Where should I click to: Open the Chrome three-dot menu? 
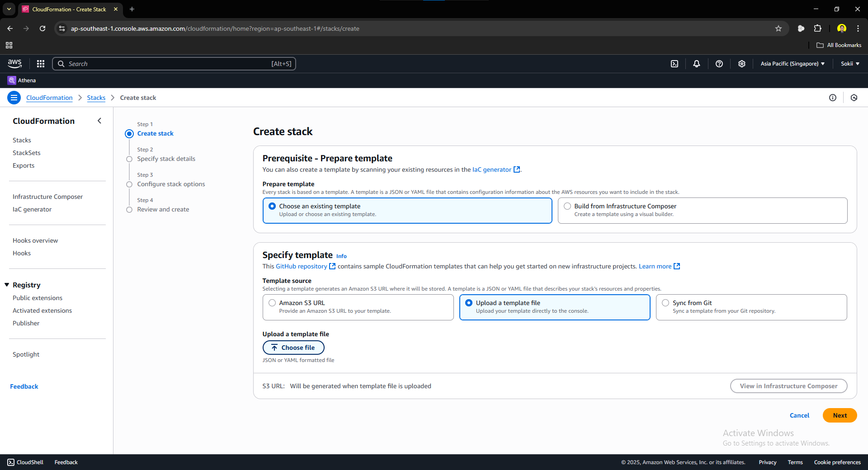pyautogui.click(x=858, y=28)
